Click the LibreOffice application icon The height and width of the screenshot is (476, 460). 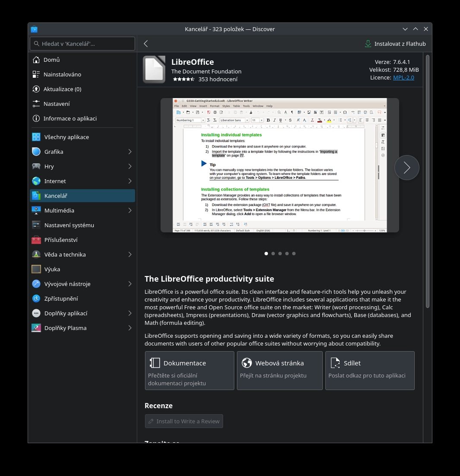tap(154, 70)
